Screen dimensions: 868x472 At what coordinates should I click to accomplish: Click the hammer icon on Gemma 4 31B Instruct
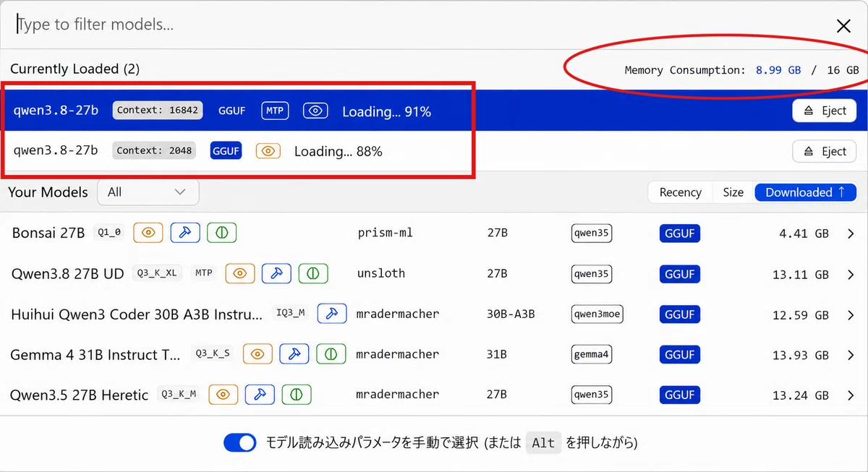point(294,354)
